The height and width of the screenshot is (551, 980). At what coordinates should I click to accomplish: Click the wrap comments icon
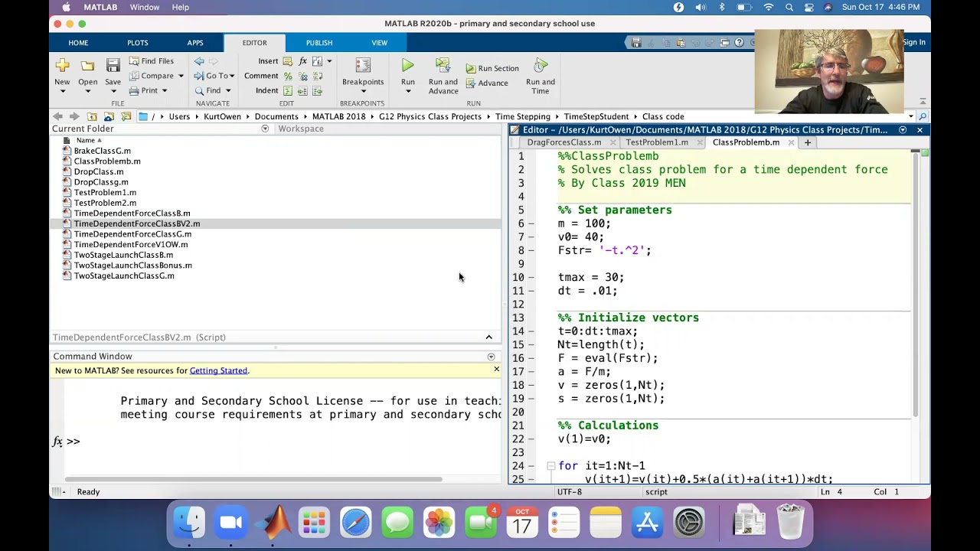tap(318, 76)
